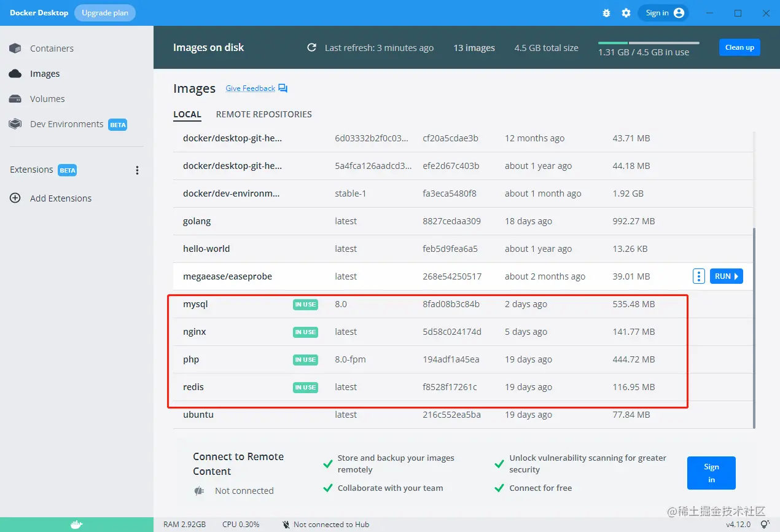780x532 pixels.
Task: Click the lightbulb tips icon near version
Action: [765, 525]
